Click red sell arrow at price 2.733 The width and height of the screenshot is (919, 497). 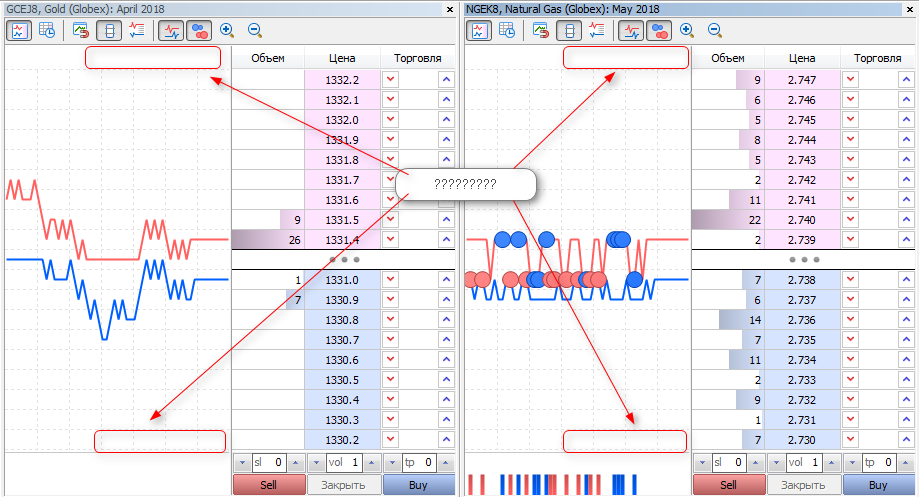tap(850, 379)
